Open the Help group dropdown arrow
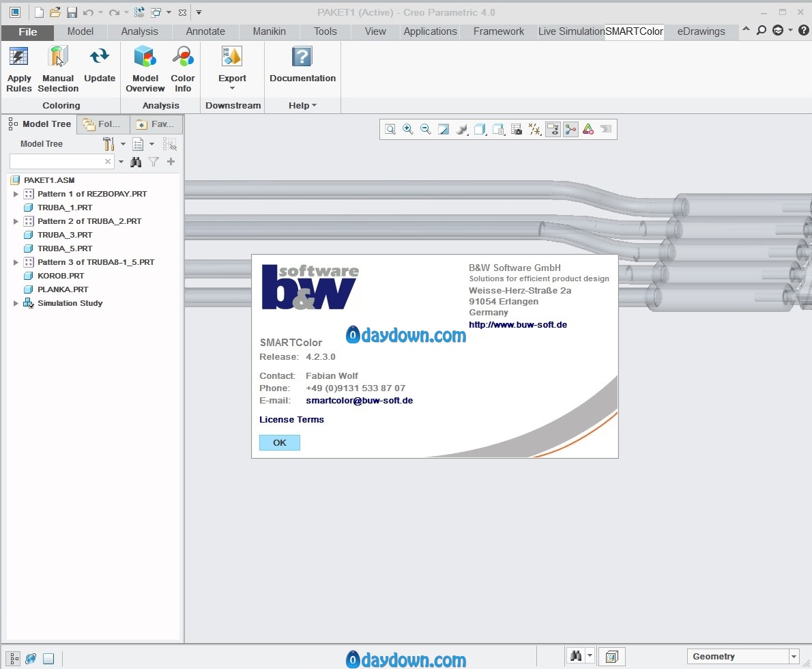Screen dimensions: 812x669 314,106
